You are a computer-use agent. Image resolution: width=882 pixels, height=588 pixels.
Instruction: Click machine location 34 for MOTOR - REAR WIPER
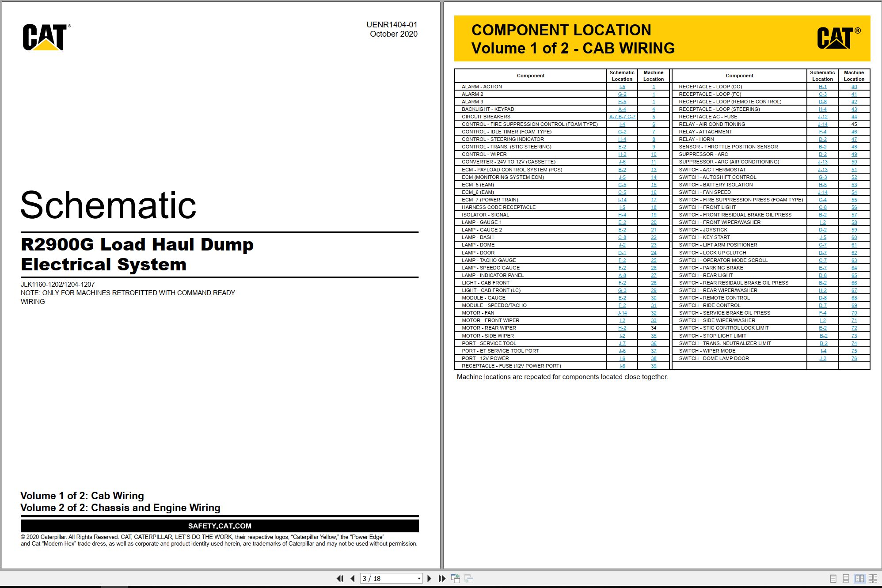click(654, 328)
